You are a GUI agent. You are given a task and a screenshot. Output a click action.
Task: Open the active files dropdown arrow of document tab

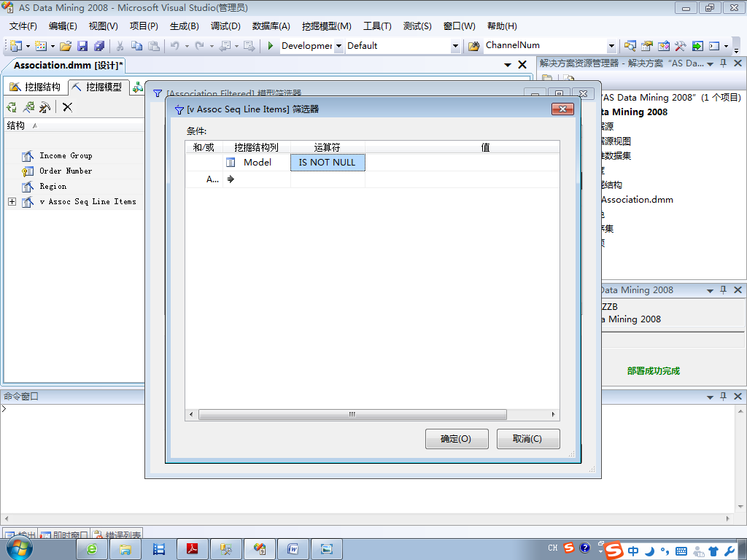508,65
